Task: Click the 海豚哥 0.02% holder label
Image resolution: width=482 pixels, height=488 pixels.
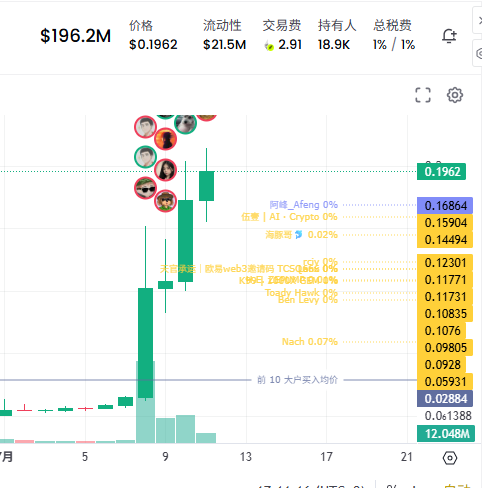Action: tap(301, 235)
